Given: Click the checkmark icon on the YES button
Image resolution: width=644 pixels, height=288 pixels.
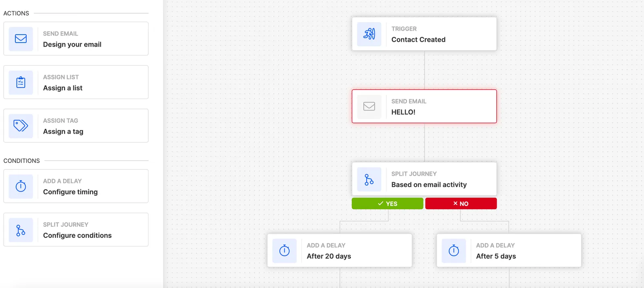Looking at the screenshot, I should (380, 204).
